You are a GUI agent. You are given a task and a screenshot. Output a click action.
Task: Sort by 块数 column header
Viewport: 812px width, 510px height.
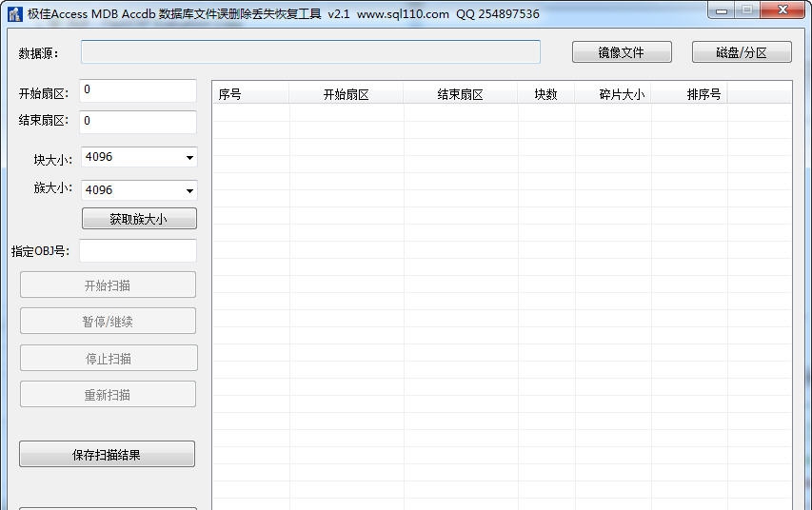click(x=545, y=94)
